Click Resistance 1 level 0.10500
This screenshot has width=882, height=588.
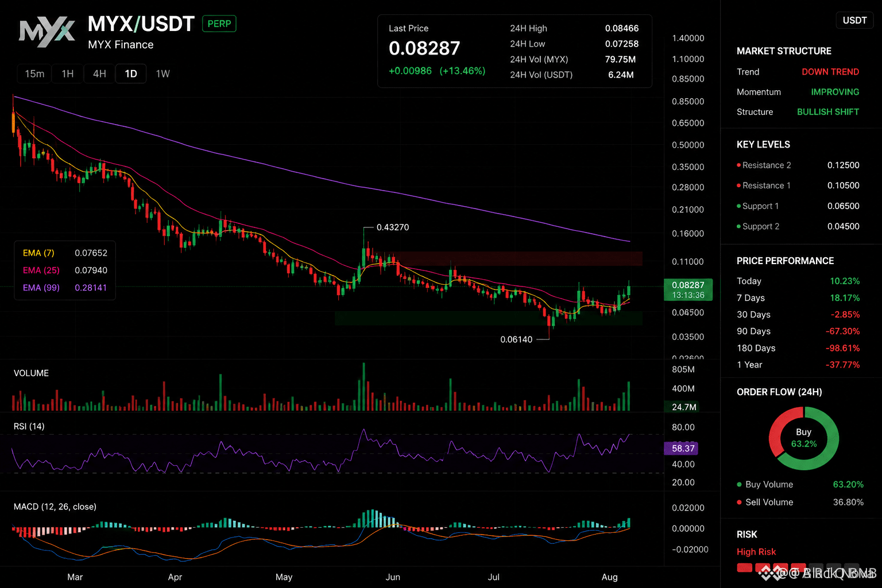point(798,185)
